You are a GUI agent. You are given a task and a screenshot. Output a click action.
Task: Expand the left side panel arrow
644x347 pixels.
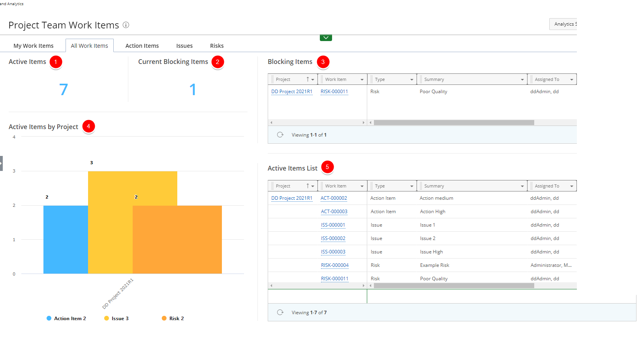pyautogui.click(x=1, y=163)
